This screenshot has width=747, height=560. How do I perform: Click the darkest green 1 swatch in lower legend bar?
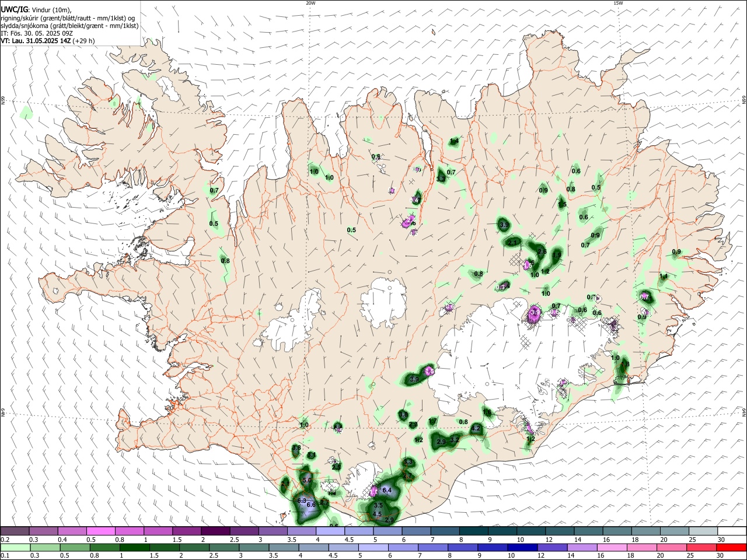point(135,547)
